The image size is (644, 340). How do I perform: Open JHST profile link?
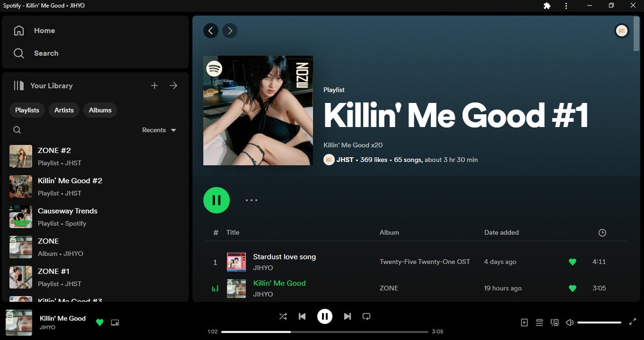(x=345, y=160)
